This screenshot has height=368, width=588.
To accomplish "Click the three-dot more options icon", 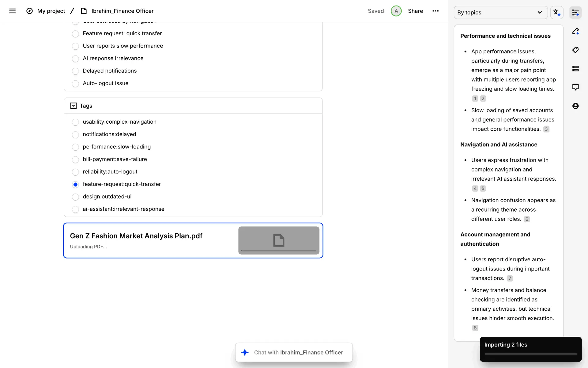I will (435, 11).
